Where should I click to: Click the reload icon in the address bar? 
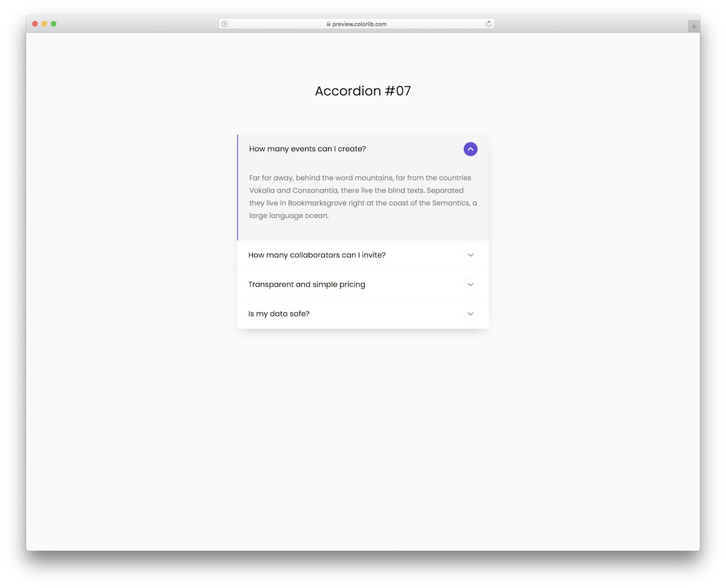pos(488,24)
